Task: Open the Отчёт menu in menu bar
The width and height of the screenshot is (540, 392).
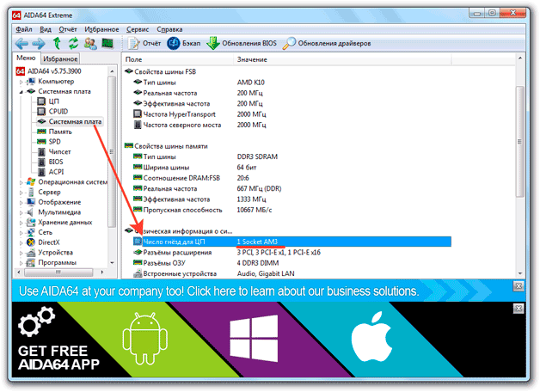Action: coord(67,29)
